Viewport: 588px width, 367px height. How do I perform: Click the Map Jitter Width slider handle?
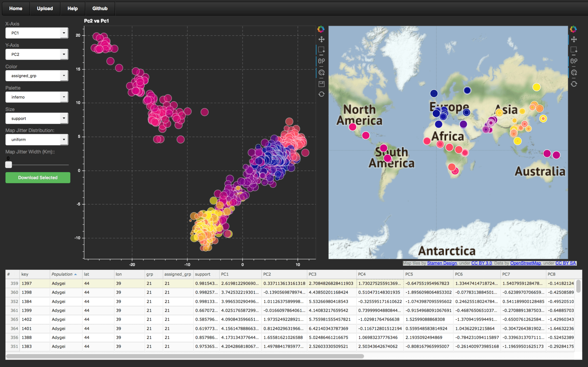9,165
